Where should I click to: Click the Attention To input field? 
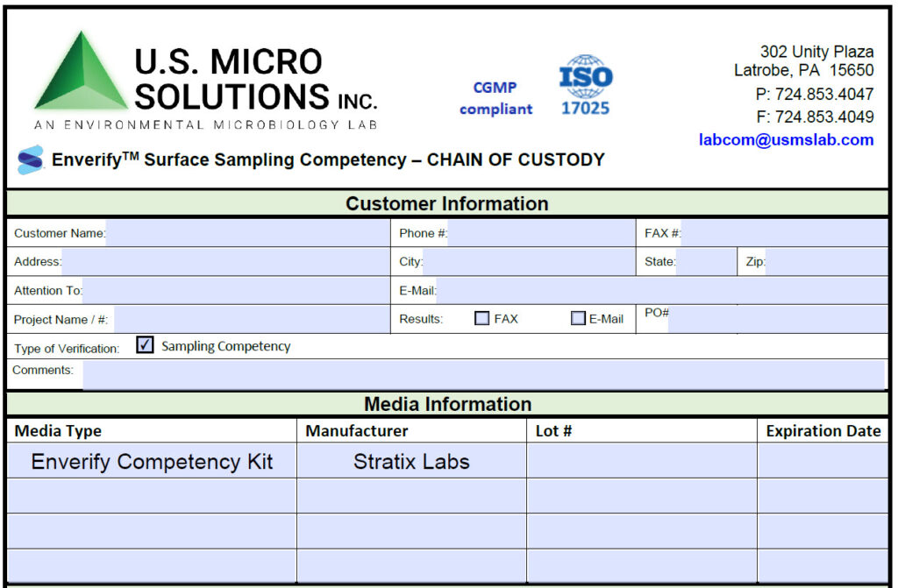click(234, 290)
